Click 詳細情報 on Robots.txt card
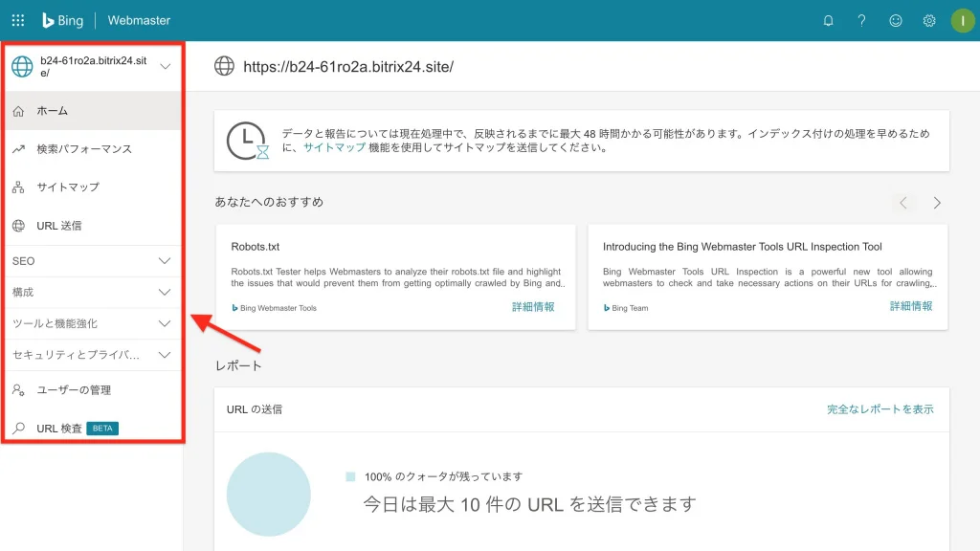This screenshot has width=980, height=551. (x=533, y=307)
